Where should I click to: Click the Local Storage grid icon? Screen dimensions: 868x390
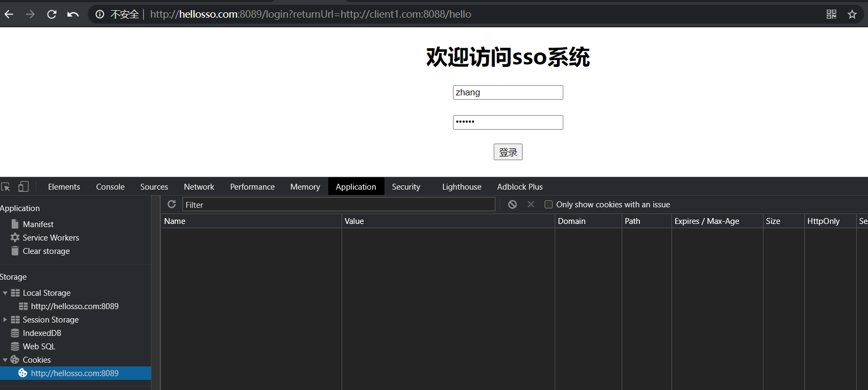point(15,292)
